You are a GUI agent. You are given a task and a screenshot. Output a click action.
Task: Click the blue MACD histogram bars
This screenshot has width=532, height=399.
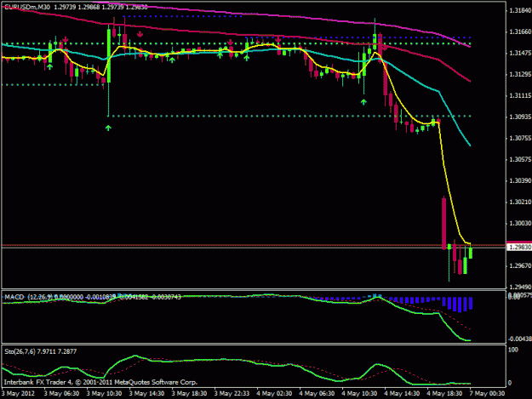(457, 304)
